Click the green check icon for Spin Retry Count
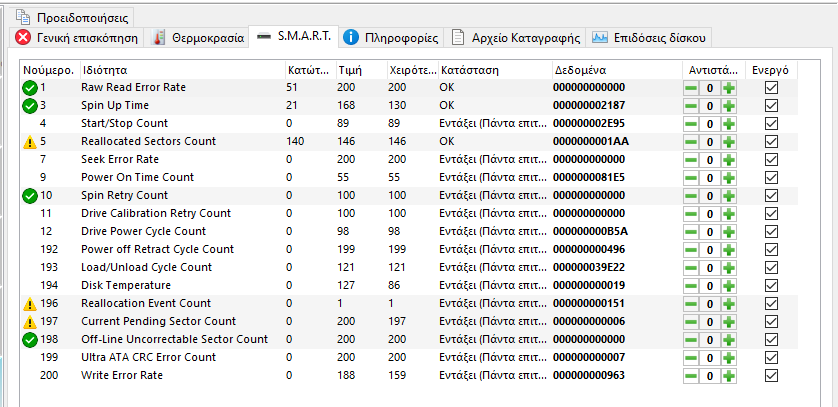This screenshot has width=838, height=407. (29, 195)
